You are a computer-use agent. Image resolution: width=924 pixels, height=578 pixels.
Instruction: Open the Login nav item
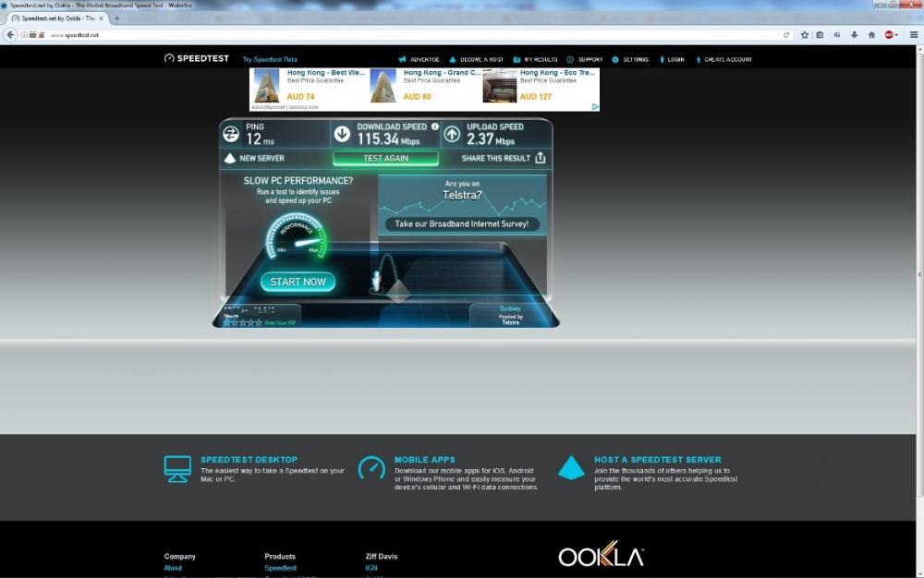[x=672, y=59]
